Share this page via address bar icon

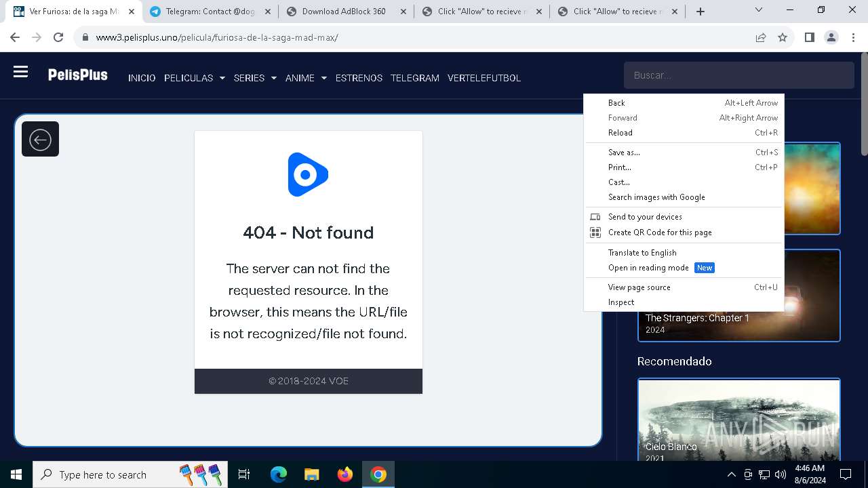[x=761, y=37]
